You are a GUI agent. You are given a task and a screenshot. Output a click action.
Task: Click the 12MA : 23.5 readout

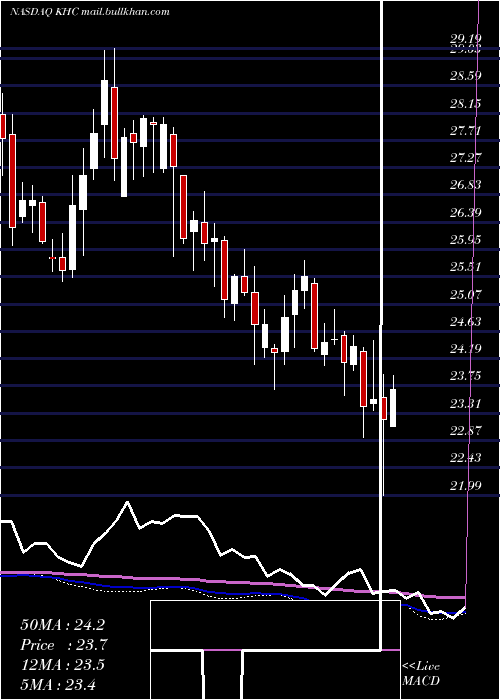(x=62, y=665)
